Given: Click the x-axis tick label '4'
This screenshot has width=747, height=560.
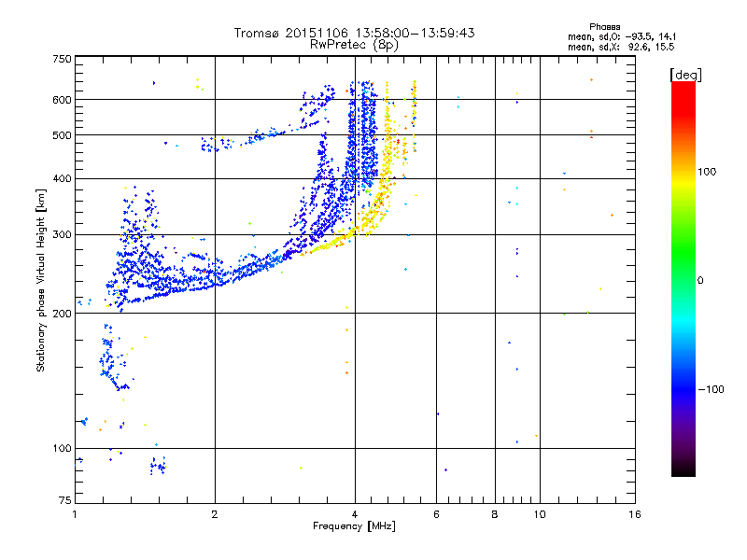Looking at the screenshot, I should coord(355,514).
